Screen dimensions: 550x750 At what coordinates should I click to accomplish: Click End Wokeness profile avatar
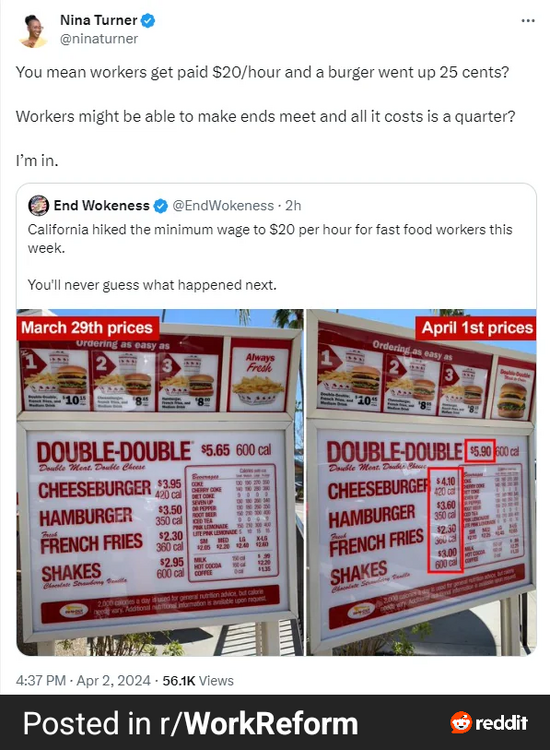pos(38,205)
